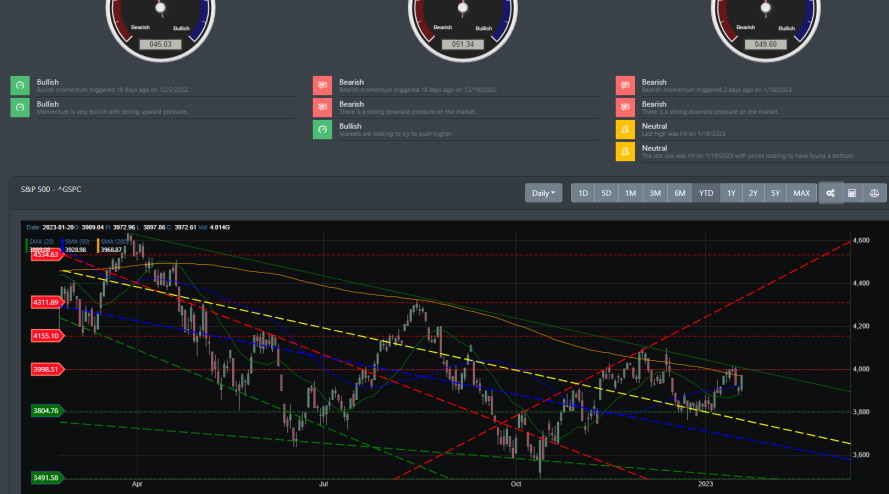Click 'Last high was hit on 1/18/2023' text
Viewport: 889px width, 494px height.
tap(683, 134)
